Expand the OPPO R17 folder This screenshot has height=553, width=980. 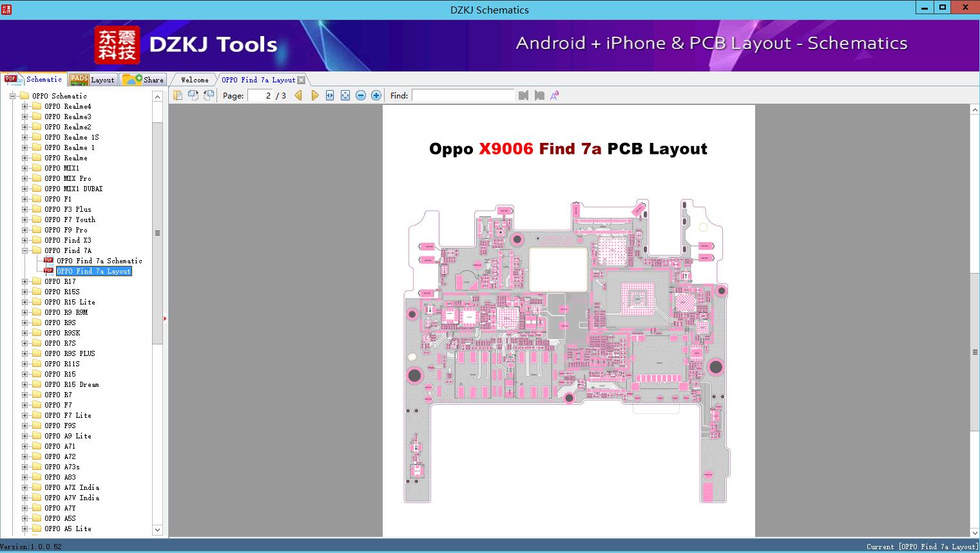(x=24, y=281)
